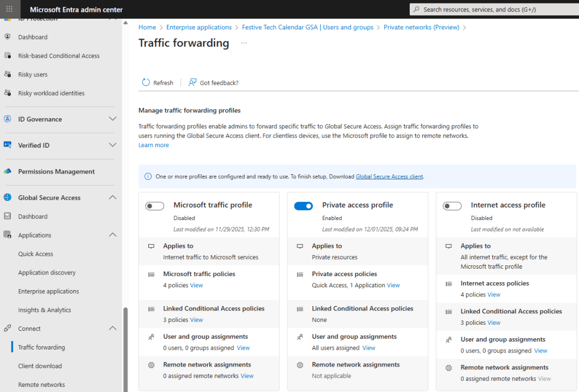Collapse the Applications section chevron
Image resolution: width=579 pixels, height=392 pixels.
pos(112,235)
